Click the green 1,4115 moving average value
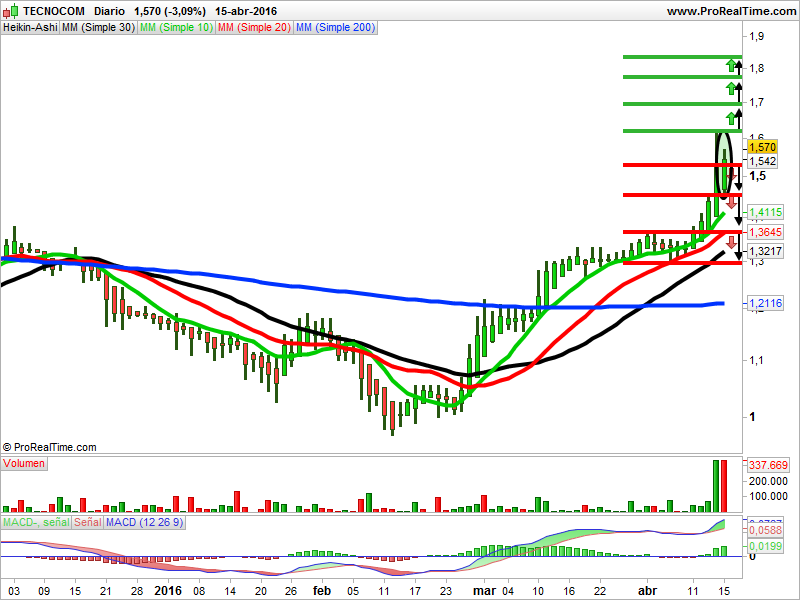 pos(765,212)
